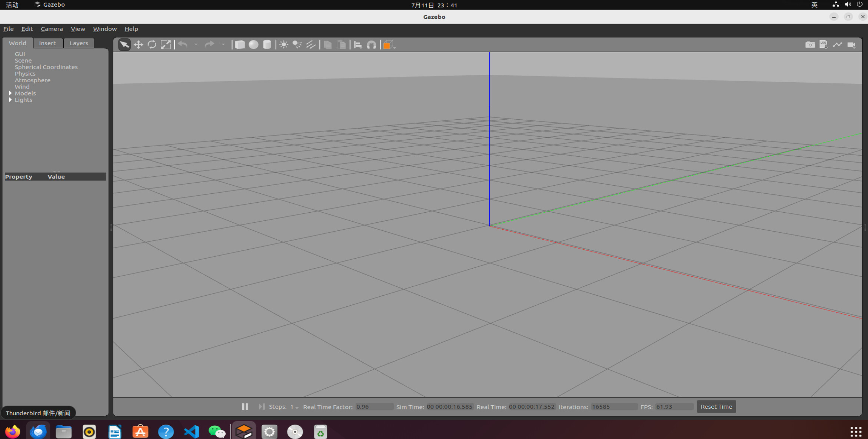
Task: Select Scene in the world tree
Action: [x=23, y=61]
